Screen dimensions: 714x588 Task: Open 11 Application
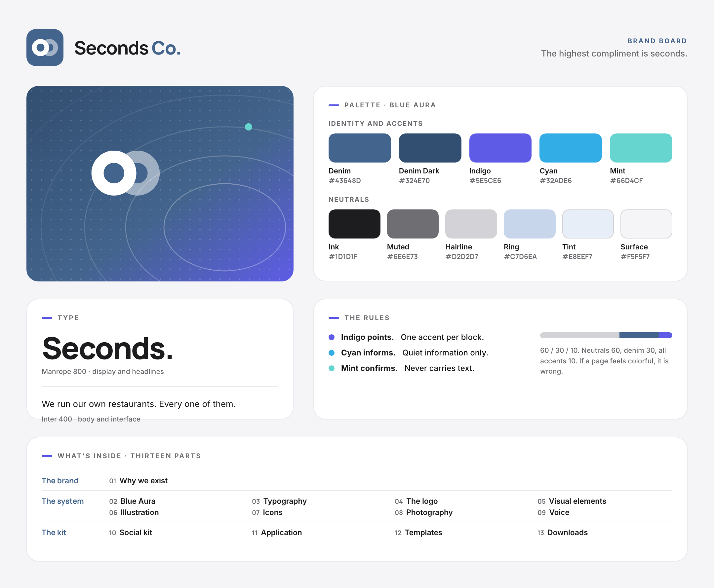pyautogui.click(x=277, y=533)
